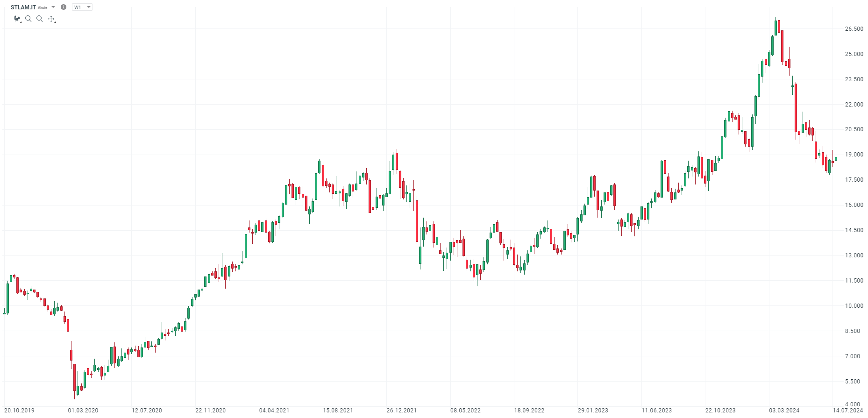The image size is (868, 418).
Task: Select the crosshair move tool
Action: point(51,19)
